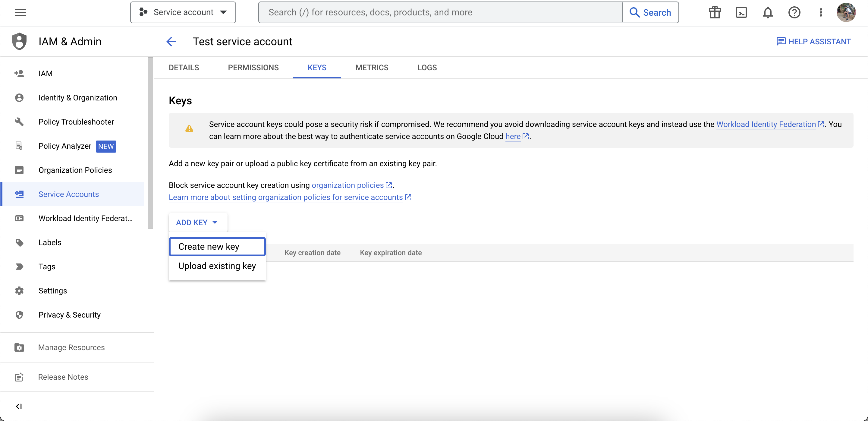Click the yellow warning triangle icon
This screenshot has height=421, width=868.
189,128
